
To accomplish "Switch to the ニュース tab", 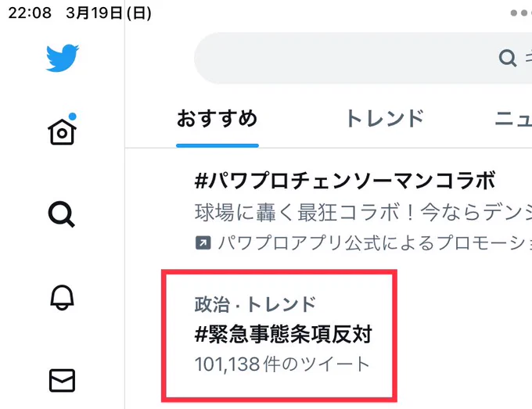I will [x=513, y=118].
